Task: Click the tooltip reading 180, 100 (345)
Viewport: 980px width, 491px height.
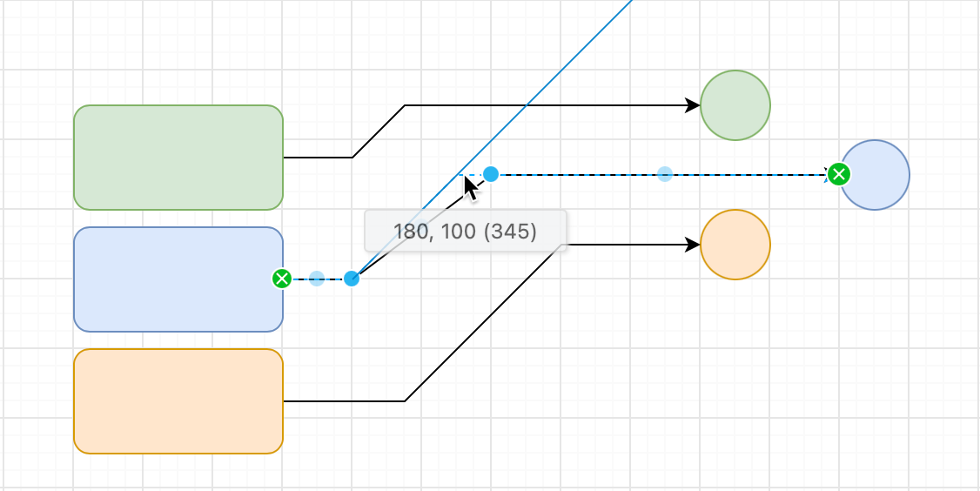Action: tap(466, 231)
